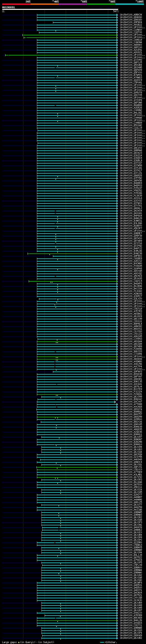Click the purple 60% identity color bar

(73, 4)
